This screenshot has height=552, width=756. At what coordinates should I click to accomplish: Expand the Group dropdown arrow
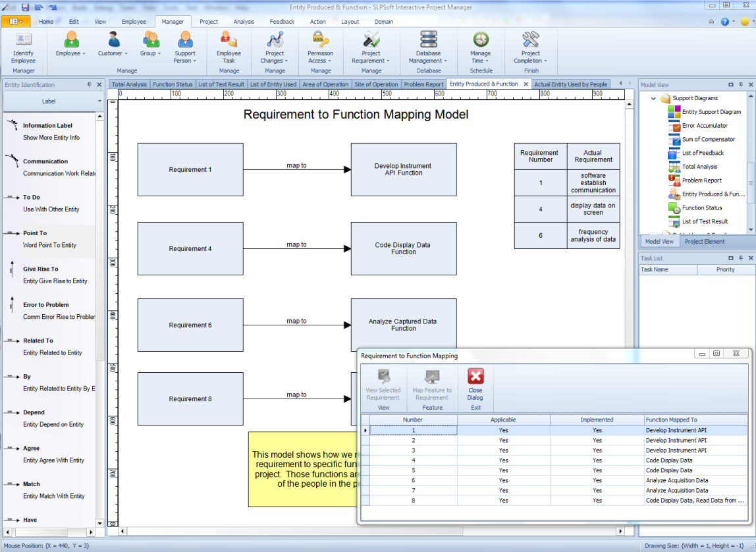[x=159, y=53]
